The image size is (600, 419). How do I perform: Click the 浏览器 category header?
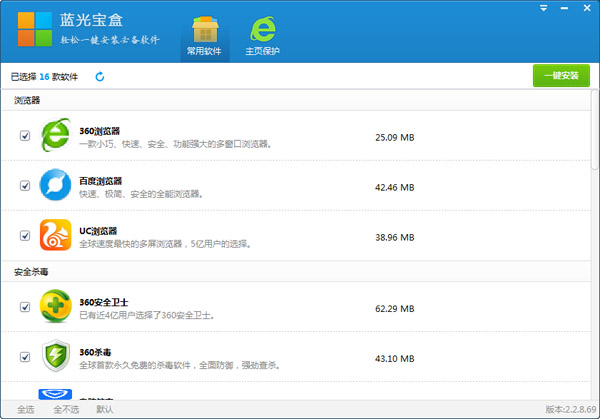click(27, 100)
